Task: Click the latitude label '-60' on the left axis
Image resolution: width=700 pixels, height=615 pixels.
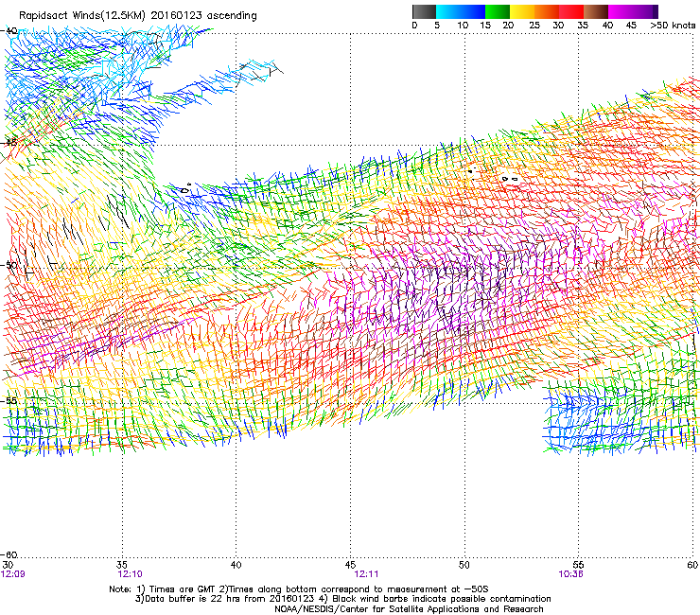Action: [9, 554]
